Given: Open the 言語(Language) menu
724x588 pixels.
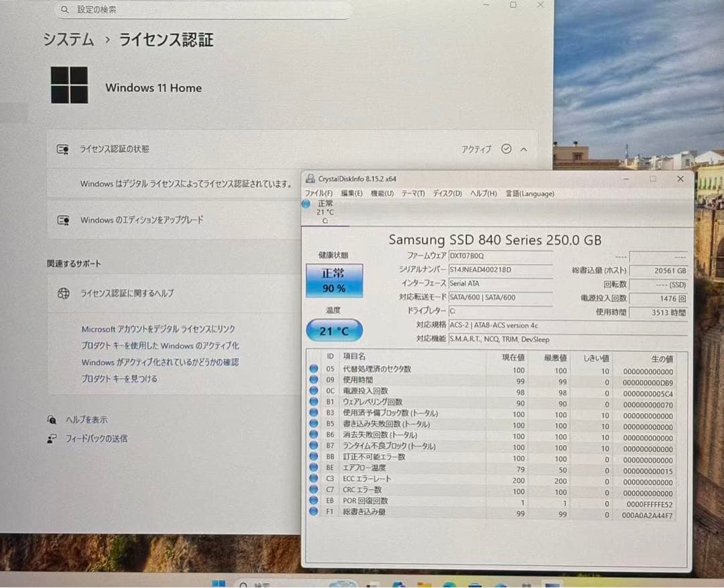Looking at the screenshot, I should [529, 193].
